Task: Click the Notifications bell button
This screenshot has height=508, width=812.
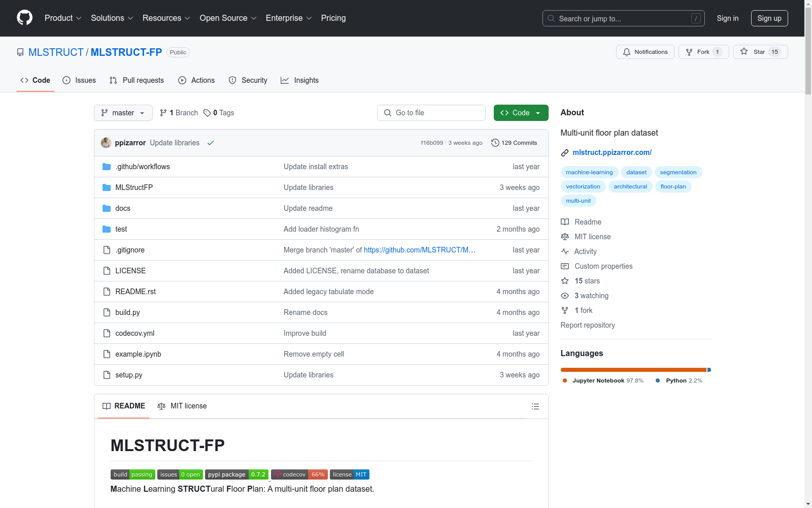Action: coord(645,52)
